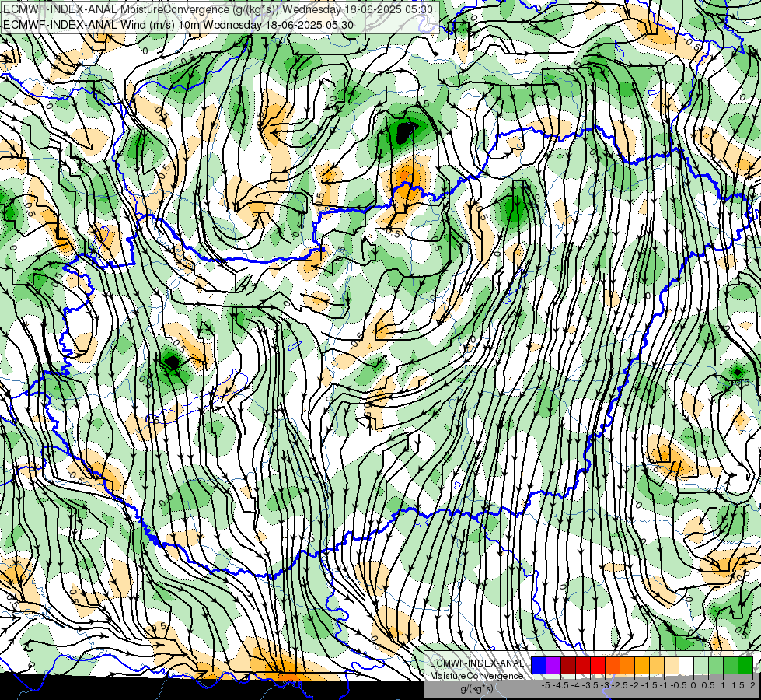
Task: Click the purple legend color box
Action: [553, 665]
